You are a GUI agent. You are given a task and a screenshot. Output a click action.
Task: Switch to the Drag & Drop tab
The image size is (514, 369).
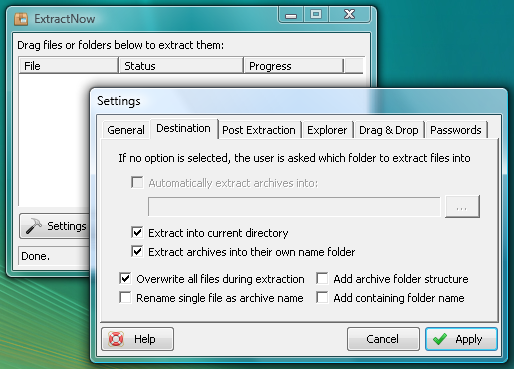(389, 130)
